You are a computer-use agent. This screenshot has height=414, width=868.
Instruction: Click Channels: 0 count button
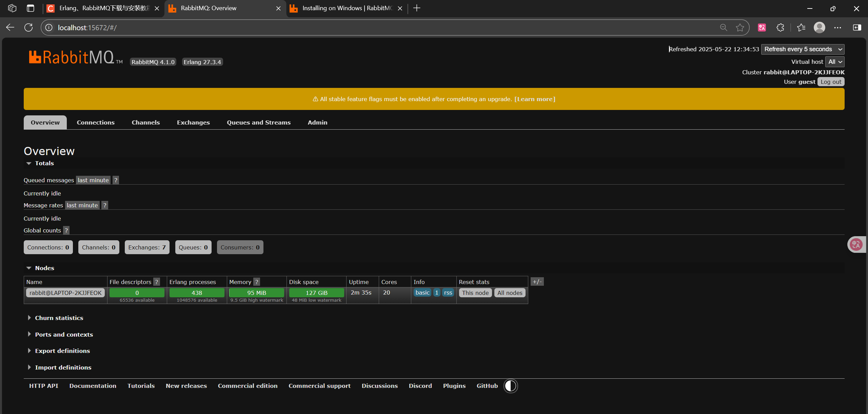click(x=99, y=247)
